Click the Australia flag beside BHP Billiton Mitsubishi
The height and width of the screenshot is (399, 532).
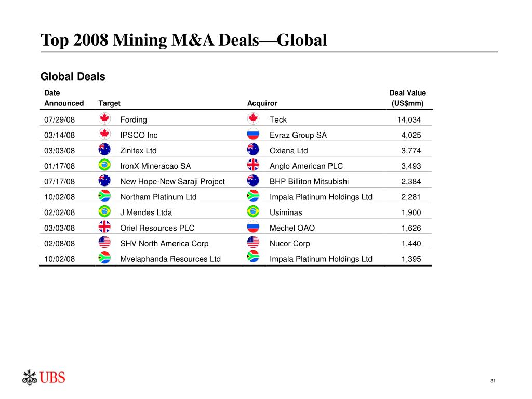point(253,180)
